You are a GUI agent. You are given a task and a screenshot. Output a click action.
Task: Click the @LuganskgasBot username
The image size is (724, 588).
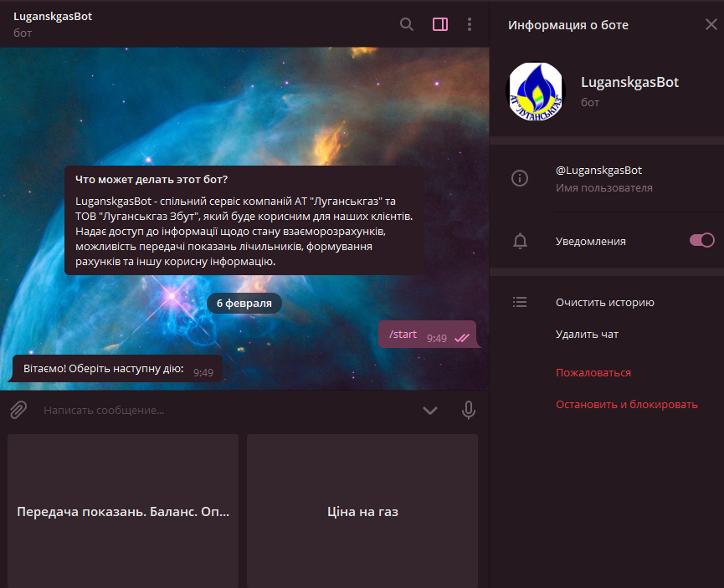[598, 170]
